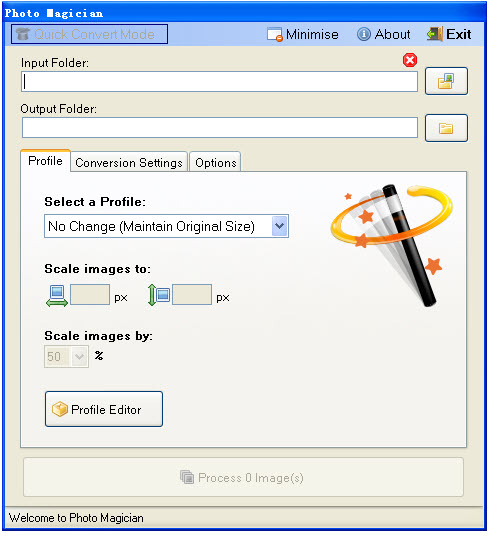The image size is (489, 537).
Task: Click the 'Output Folder:' label
Action: coord(59,109)
